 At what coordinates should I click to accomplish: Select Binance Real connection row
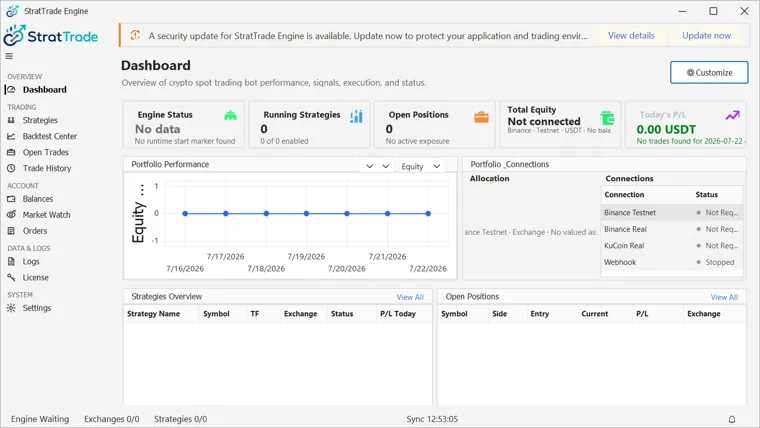672,229
